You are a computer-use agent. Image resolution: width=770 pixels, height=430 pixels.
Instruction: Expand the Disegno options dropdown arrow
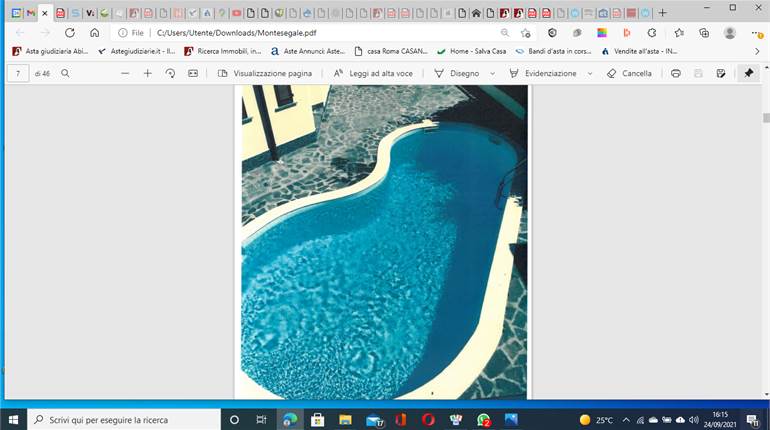click(493, 74)
